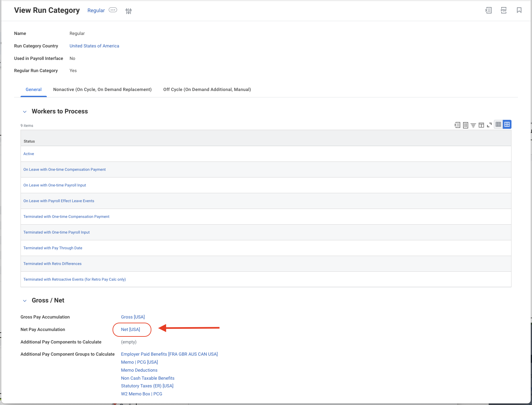
Task: Open Nonactive (On Cycle, On Demand Replacement) tab
Action: [x=102, y=89]
